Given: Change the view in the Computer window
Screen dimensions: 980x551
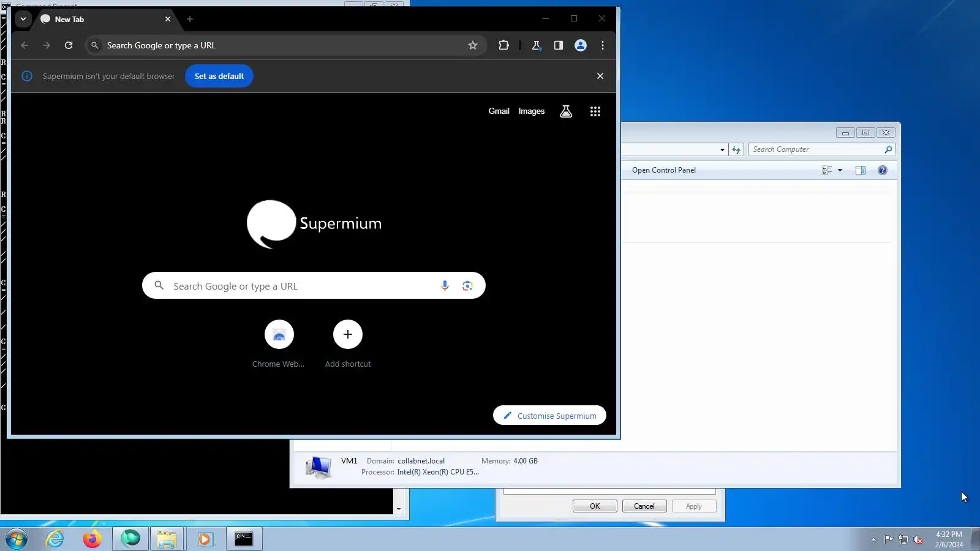Looking at the screenshot, I should [x=827, y=170].
